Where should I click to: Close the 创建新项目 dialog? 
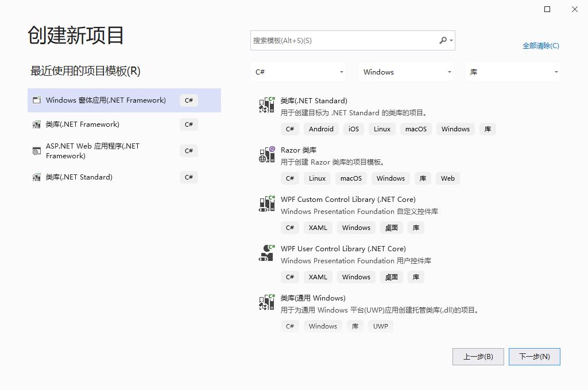[574, 9]
